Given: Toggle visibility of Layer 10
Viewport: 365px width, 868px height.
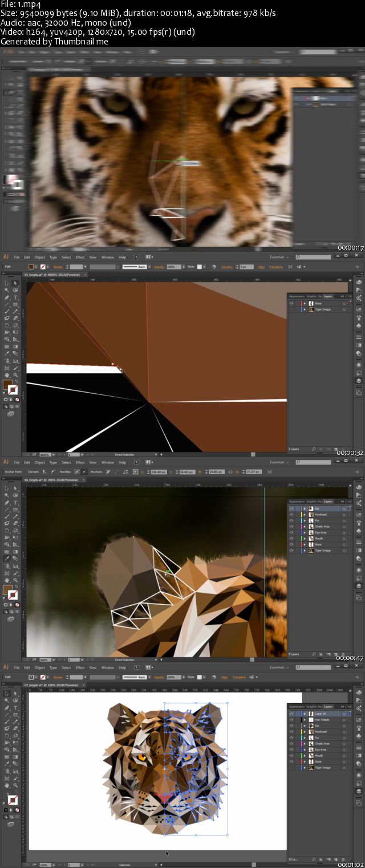Looking at the screenshot, I should [291, 714].
